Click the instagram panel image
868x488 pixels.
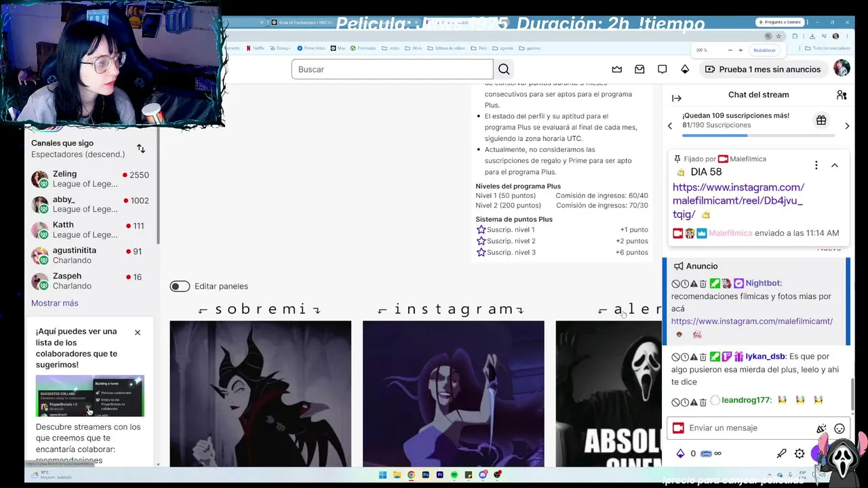[x=453, y=394]
